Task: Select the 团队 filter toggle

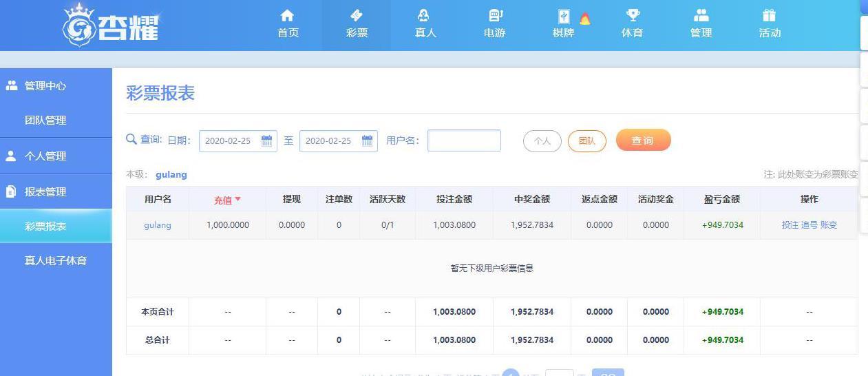Action: [586, 140]
